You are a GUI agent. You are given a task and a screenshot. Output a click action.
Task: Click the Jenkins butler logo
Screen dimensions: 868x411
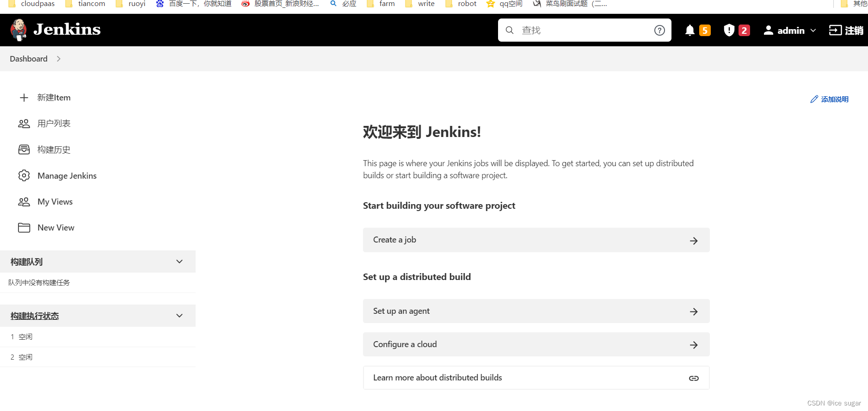click(x=18, y=30)
